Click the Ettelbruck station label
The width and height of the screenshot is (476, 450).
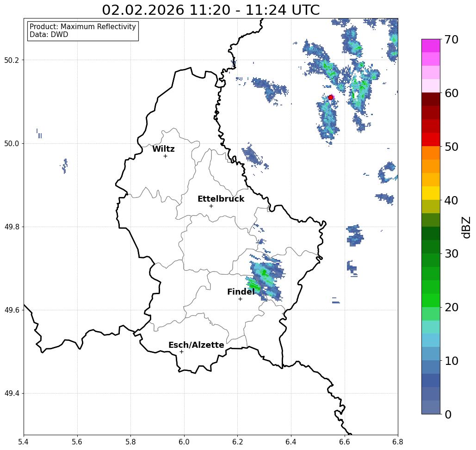click(x=221, y=199)
